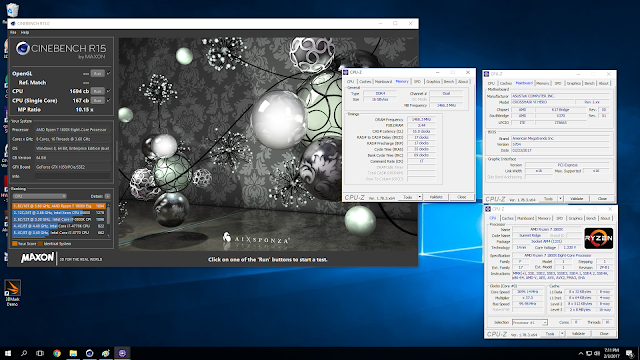Open Tools dropdown arrow in bottom CPU-Z window
This screenshot has height=360, width=640.
[562, 334]
